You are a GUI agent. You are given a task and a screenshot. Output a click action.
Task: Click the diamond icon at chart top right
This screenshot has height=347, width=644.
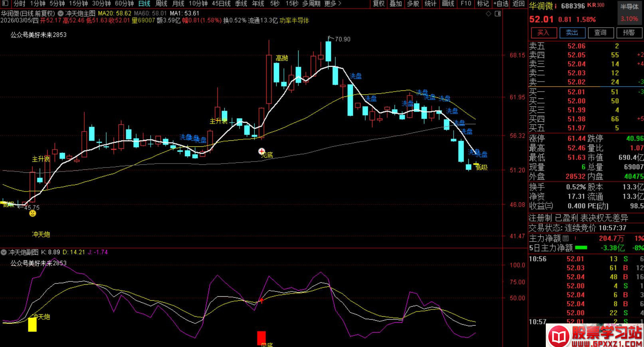point(488,14)
